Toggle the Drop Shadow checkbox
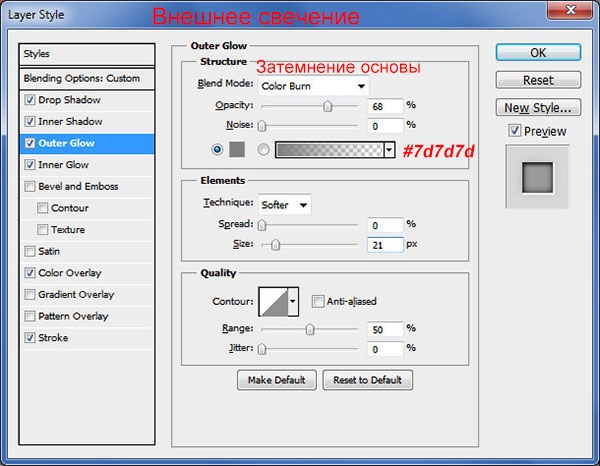600x466 pixels. 30,100
